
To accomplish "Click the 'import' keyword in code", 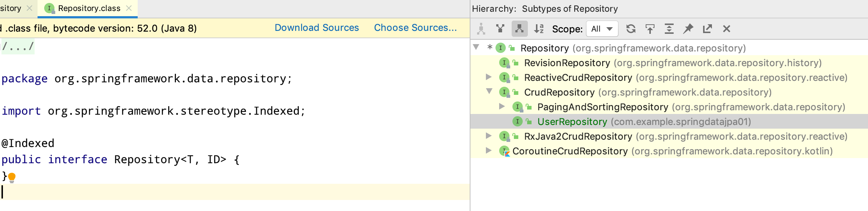I will [21, 111].
